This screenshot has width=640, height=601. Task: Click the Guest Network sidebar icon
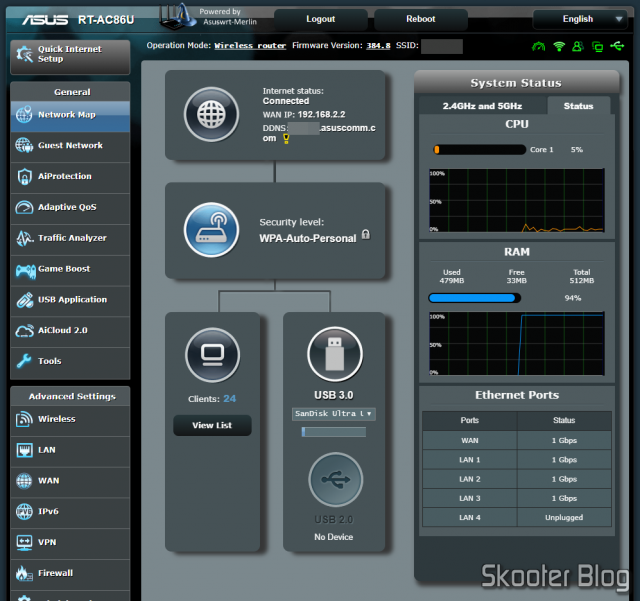24,145
